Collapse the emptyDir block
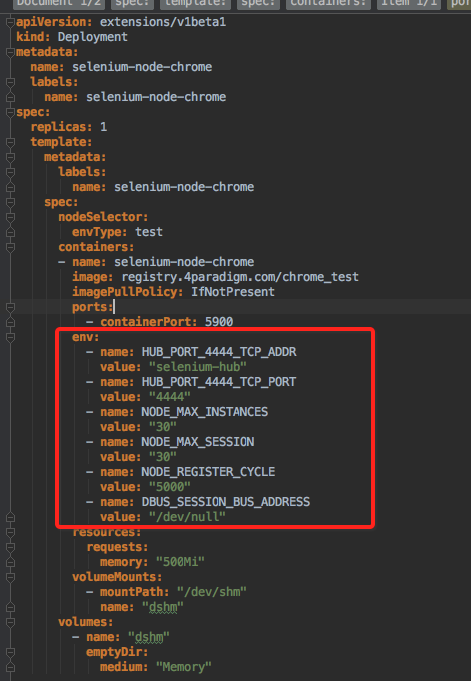Image resolution: width=471 pixels, height=681 pixels. pyautogui.click(x=10, y=652)
